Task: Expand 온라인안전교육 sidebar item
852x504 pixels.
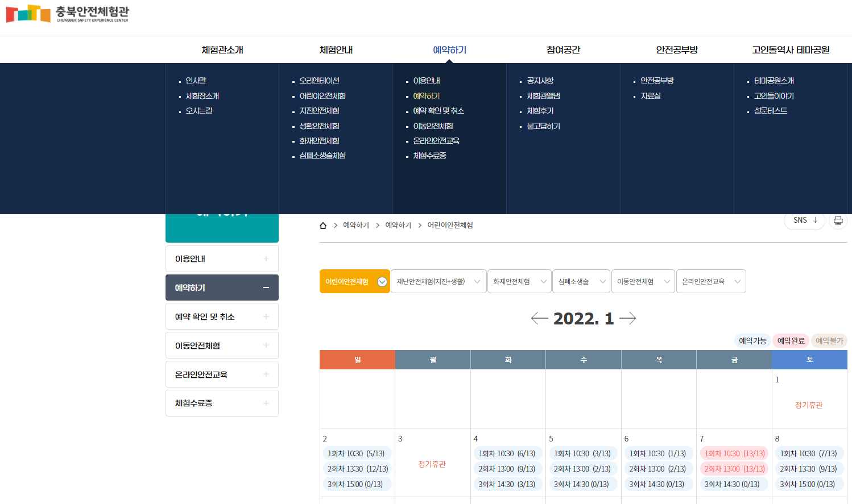Action: (222, 374)
